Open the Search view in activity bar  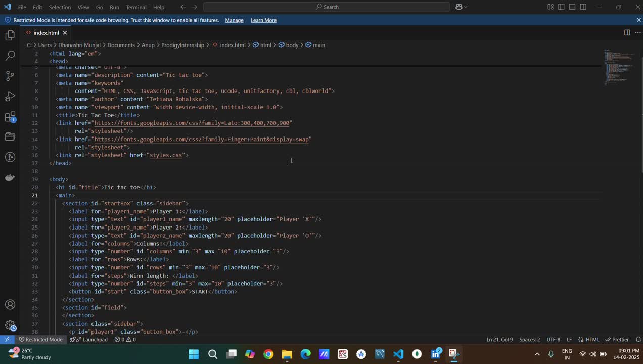[10, 56]
